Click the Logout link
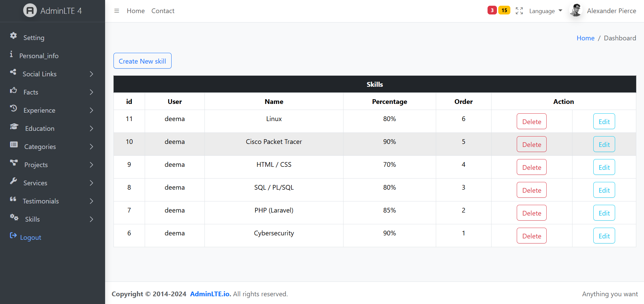644x304 pixels. coord(31,237)
